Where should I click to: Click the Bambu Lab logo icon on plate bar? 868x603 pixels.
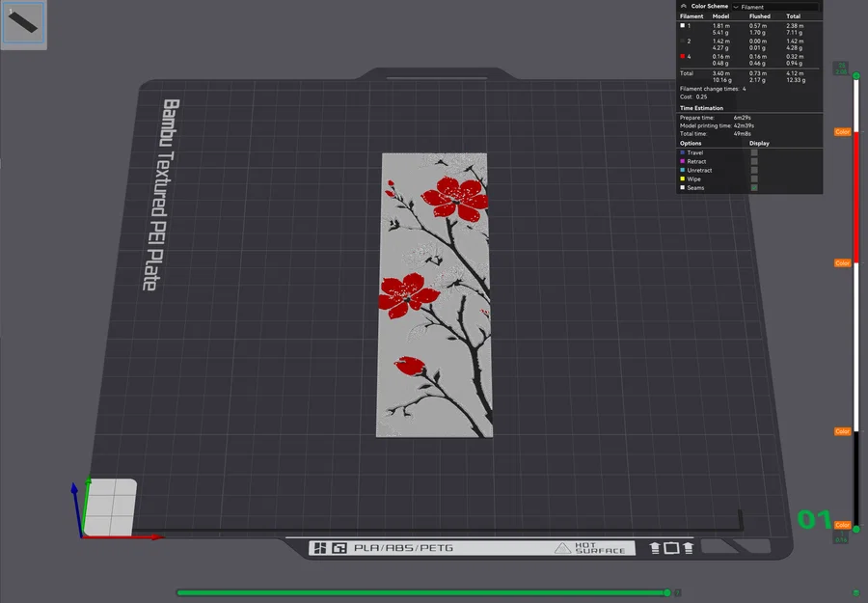pyautogui.click(x=323, y=547)
